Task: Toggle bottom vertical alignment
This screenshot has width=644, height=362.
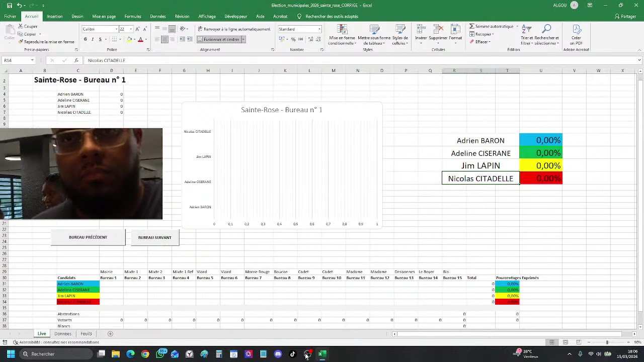Action: tap(172, 29)
